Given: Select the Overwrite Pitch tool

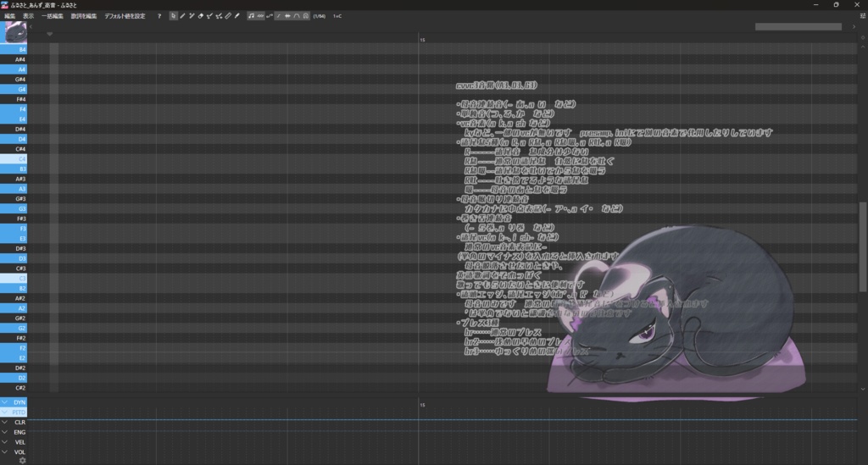Looking at the screenshot, I should coord(219,16).
